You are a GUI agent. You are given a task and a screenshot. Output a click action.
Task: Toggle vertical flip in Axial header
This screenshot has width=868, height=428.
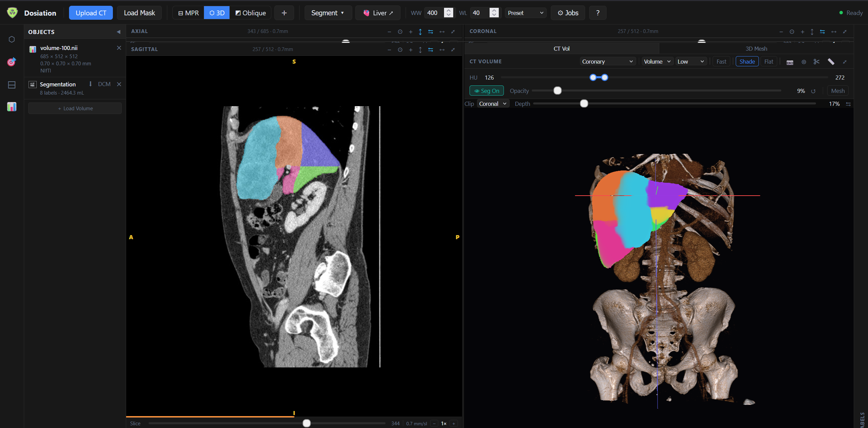point(420,32)
